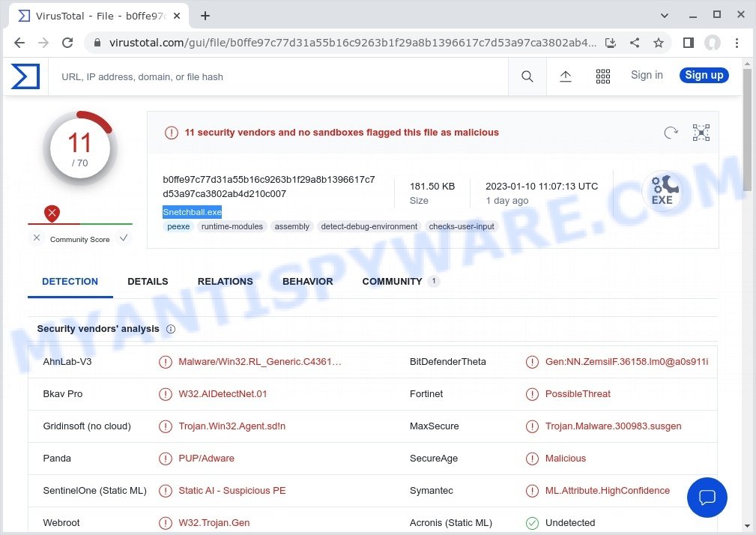Click the EXE file type icon
756x535 pixels.
[662, 191]
